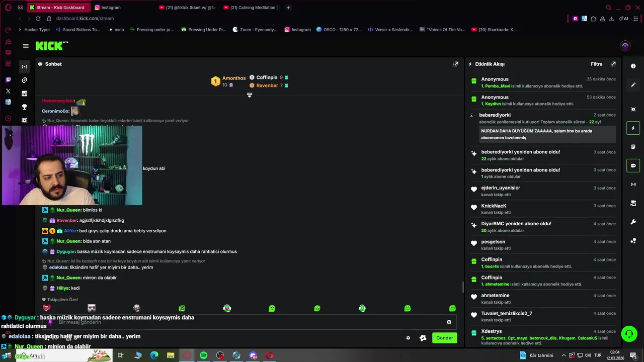The image size is (644, 362).
Task: Click the server stack icon in right sidebar
Action: (x=633, y=203)
